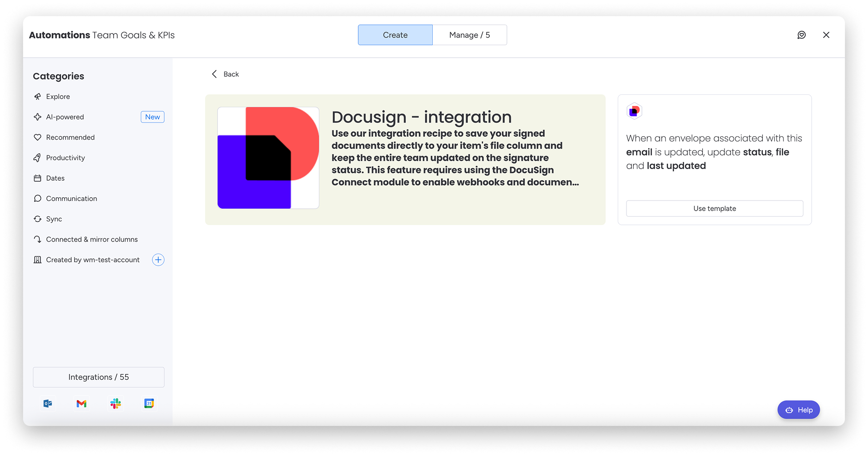Select the AI-powered category
Viewport: 868px width, 456px height.
click(x=65, y=116)
